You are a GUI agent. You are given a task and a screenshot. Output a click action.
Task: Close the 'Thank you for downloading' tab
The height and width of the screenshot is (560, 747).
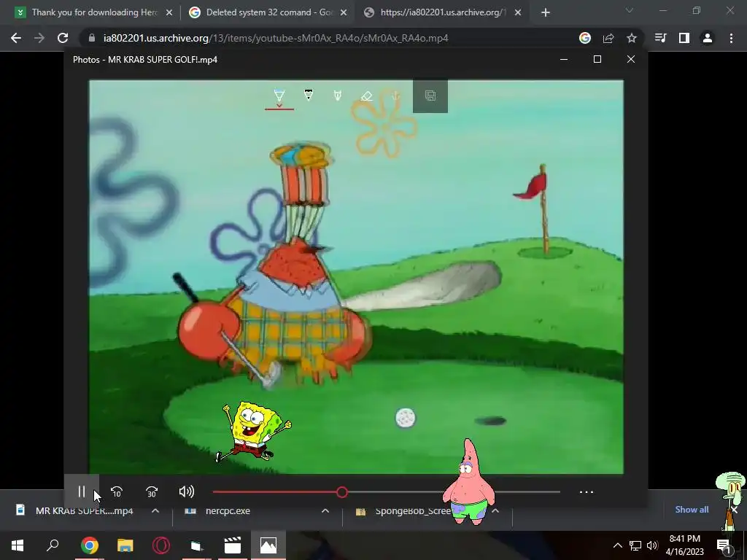pyautogui.click(x=169, y=13)
